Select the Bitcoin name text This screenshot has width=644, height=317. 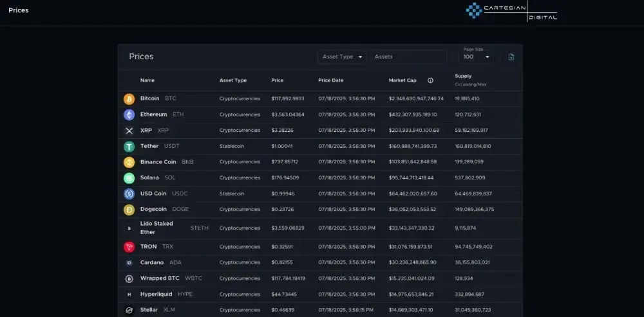coord(149,99)
